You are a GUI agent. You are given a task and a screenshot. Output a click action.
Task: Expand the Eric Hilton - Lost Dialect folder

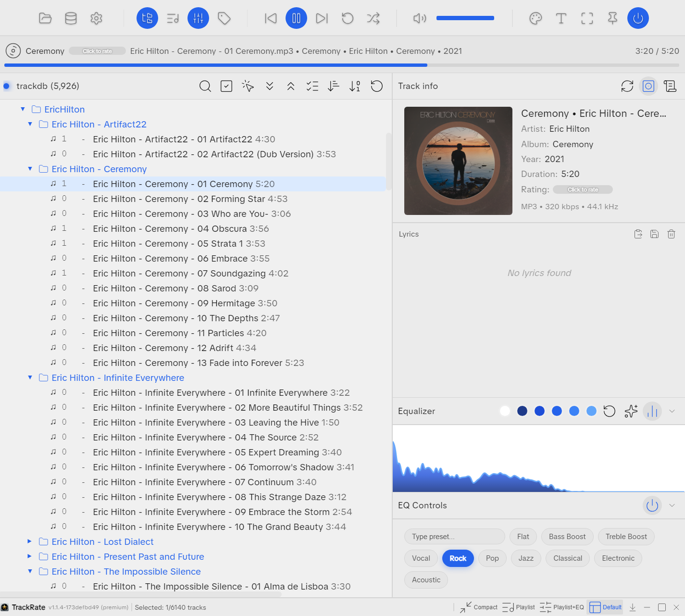30,542
